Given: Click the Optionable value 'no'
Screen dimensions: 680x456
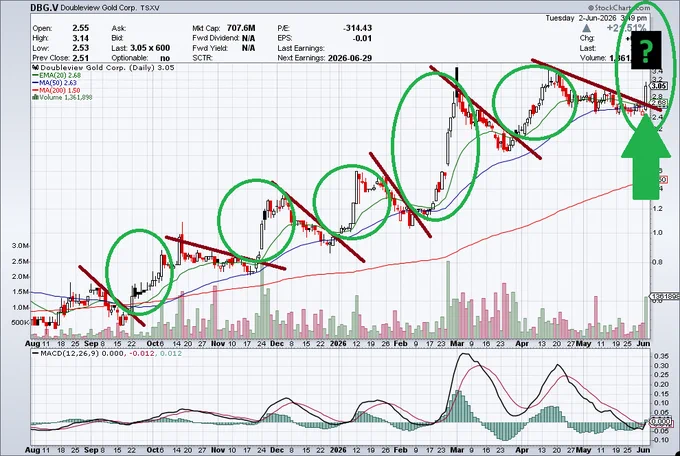Looking at the screenshot, I should tap(165, 58).
